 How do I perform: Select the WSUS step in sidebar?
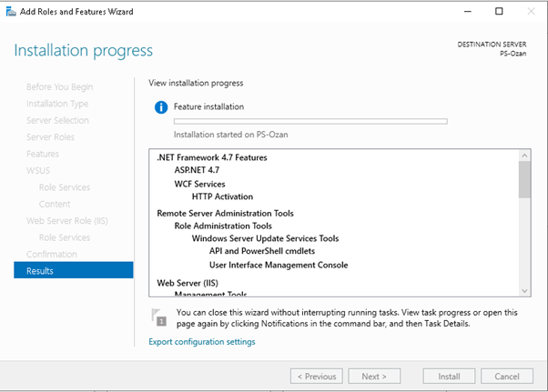(x=39, y=170)
